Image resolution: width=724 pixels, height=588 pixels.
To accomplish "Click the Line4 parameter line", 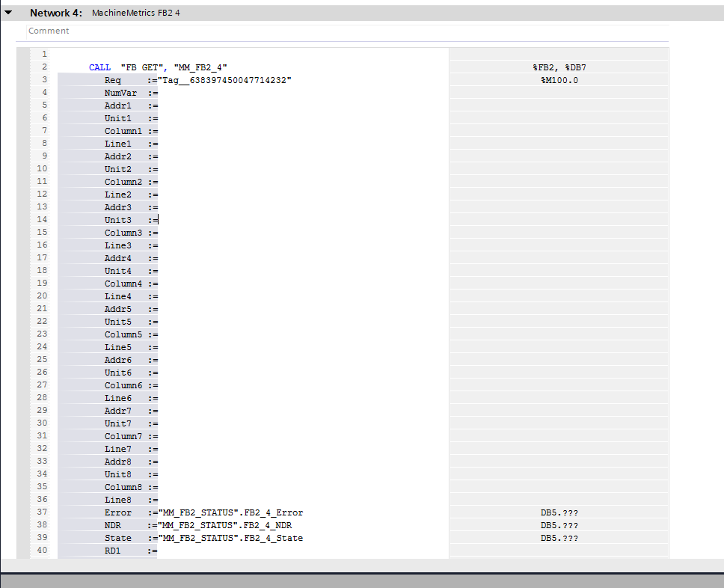I will [117, 296].
